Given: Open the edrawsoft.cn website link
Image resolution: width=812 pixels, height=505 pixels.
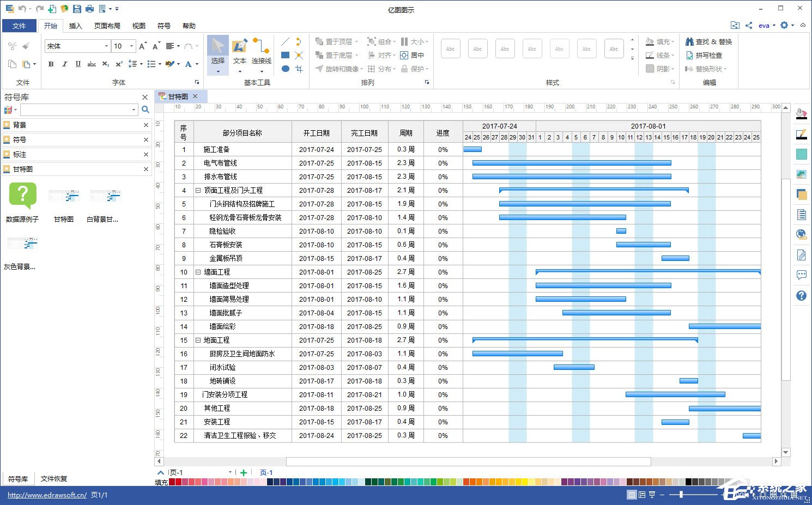Looking at the screenshot, I should pyautogui.click(x=47, y=495).
